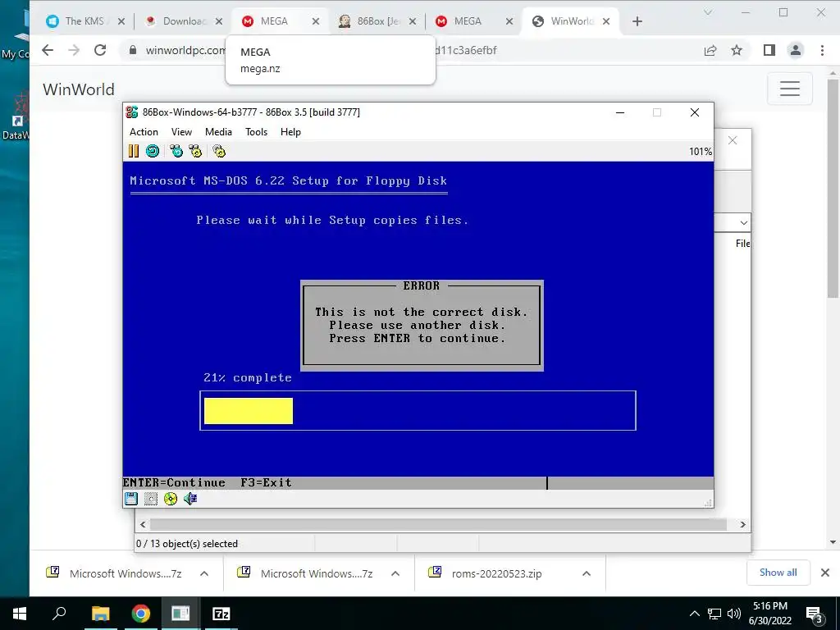Open the network icon in system tray

pyautogui.click(x=714, y=614)
